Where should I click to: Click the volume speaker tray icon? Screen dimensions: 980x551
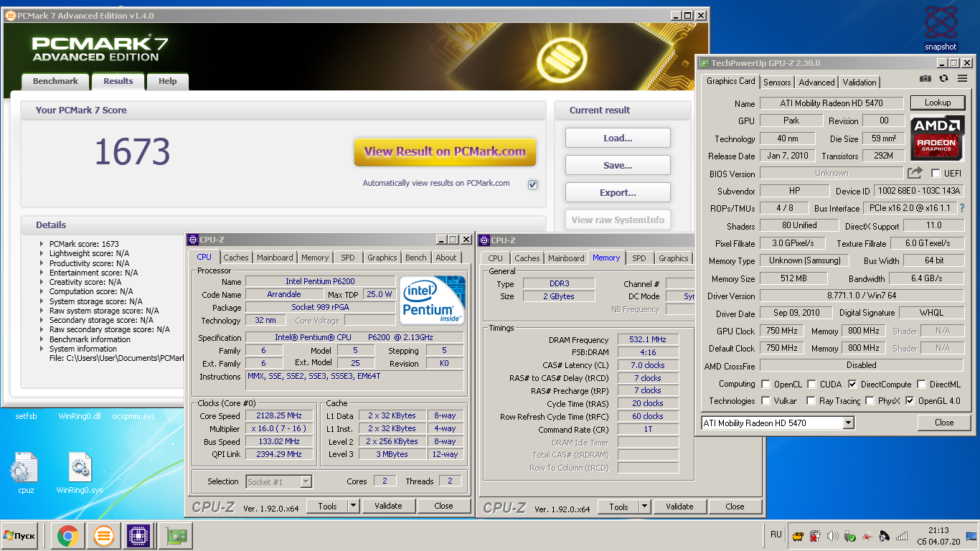(x=832, y=536)
